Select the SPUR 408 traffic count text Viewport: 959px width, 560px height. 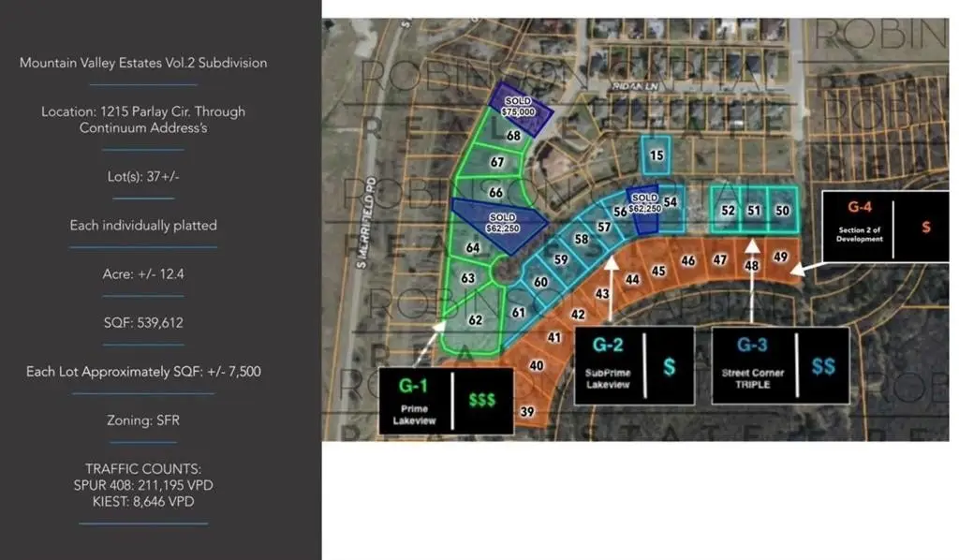[143, 485]
